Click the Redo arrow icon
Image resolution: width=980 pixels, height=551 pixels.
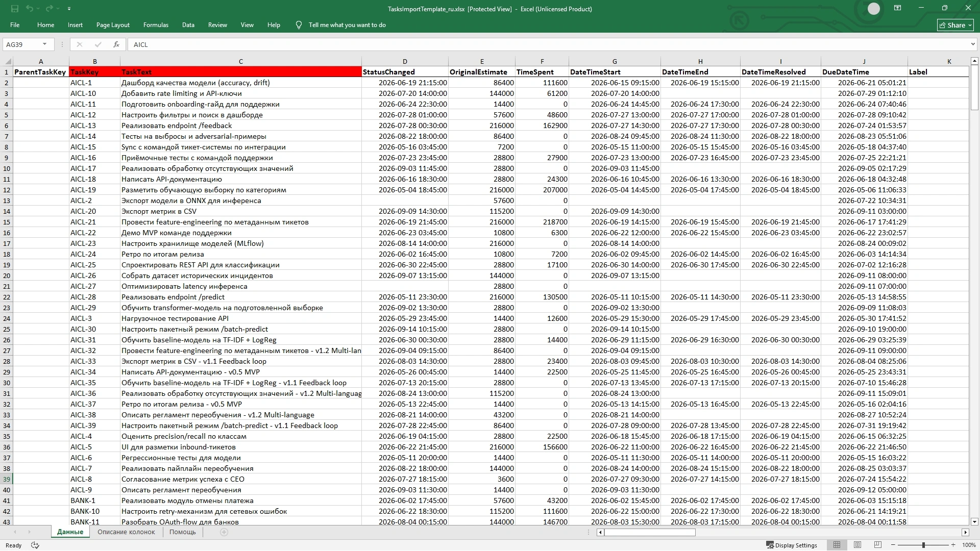point(49,9)
